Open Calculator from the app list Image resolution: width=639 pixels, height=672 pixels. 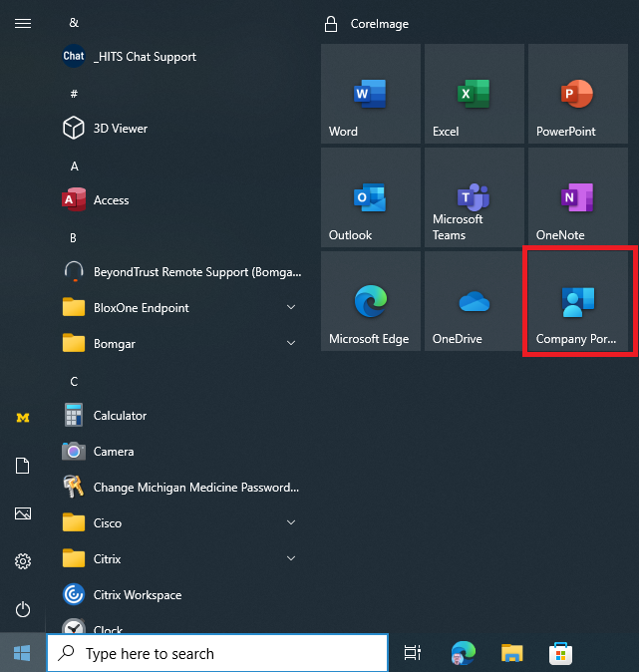point(120,416)
